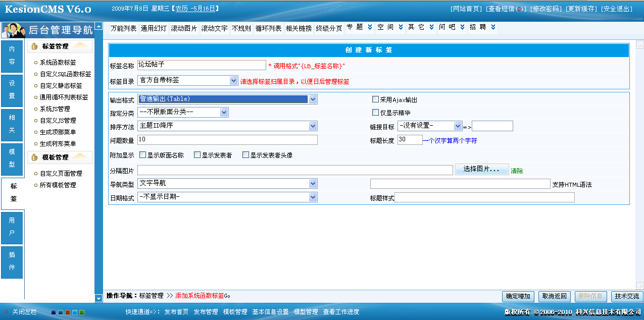Check the 仅显示精华 option
The height and width of the screenshot is (320, 644).
(x=375, y=113)
